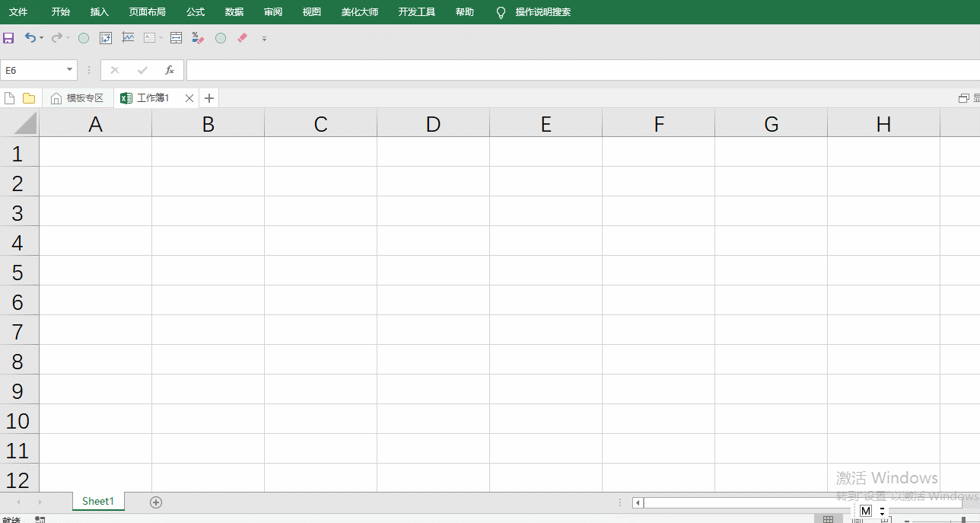Click the horizontal scrollbar left arrow
Viewport: 980px width, 523px height.
pos(638,502)
